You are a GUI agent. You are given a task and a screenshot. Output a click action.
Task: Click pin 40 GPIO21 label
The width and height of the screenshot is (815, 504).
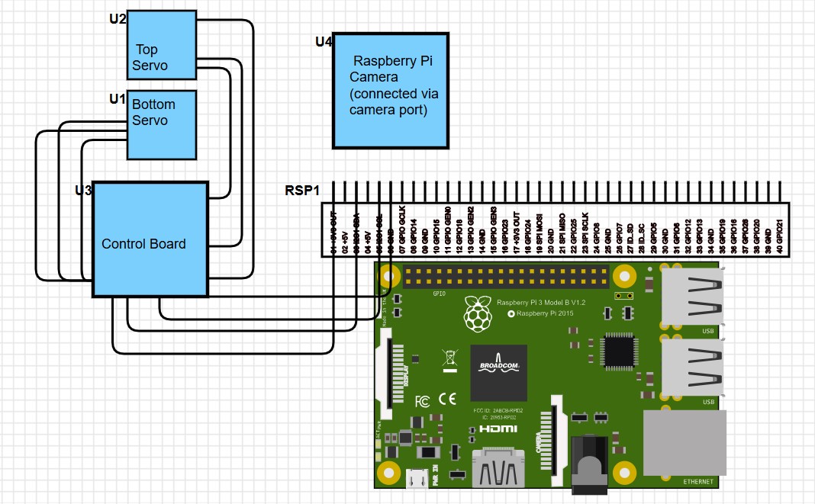tap(780, 236)
